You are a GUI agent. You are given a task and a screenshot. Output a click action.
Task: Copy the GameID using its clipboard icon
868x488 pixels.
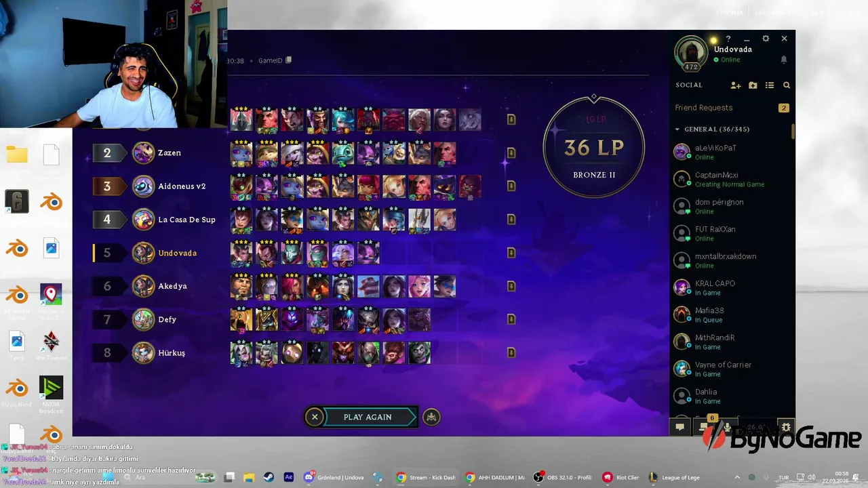click(288, 60)
